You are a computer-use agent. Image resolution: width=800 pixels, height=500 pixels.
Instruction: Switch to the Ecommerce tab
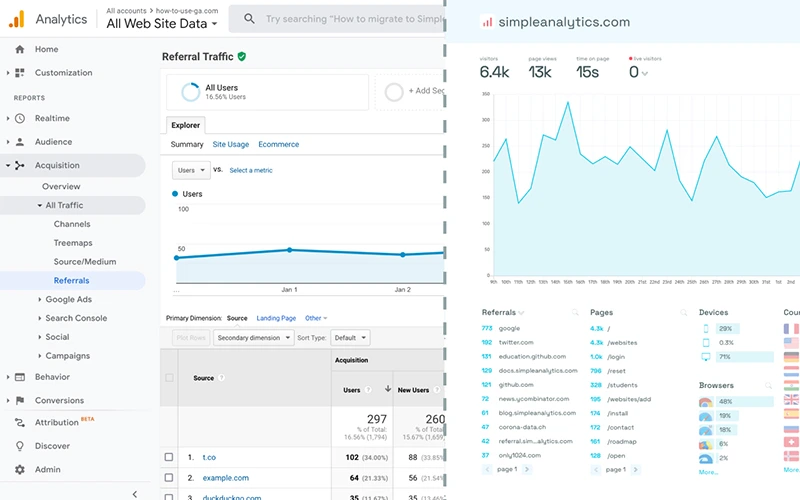279,144
